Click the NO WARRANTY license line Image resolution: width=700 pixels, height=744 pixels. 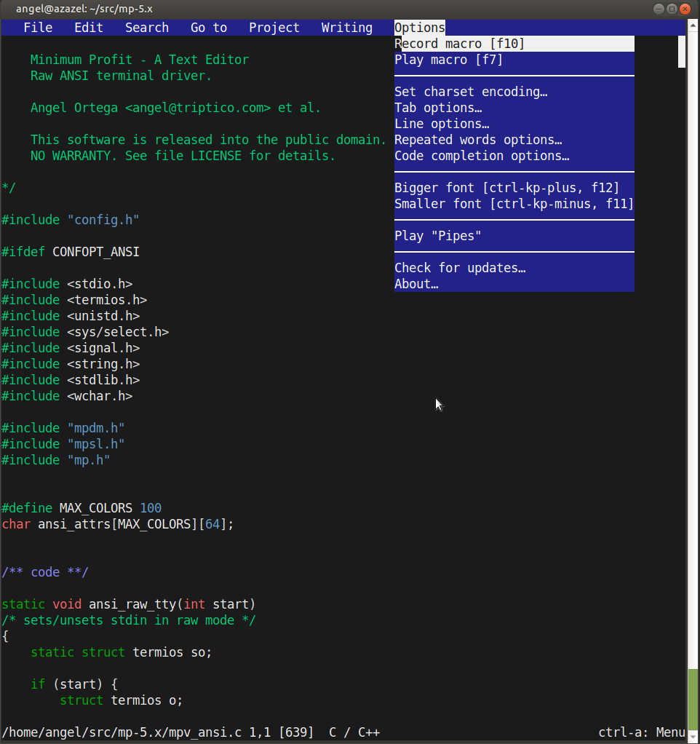(x=183, y=156)
